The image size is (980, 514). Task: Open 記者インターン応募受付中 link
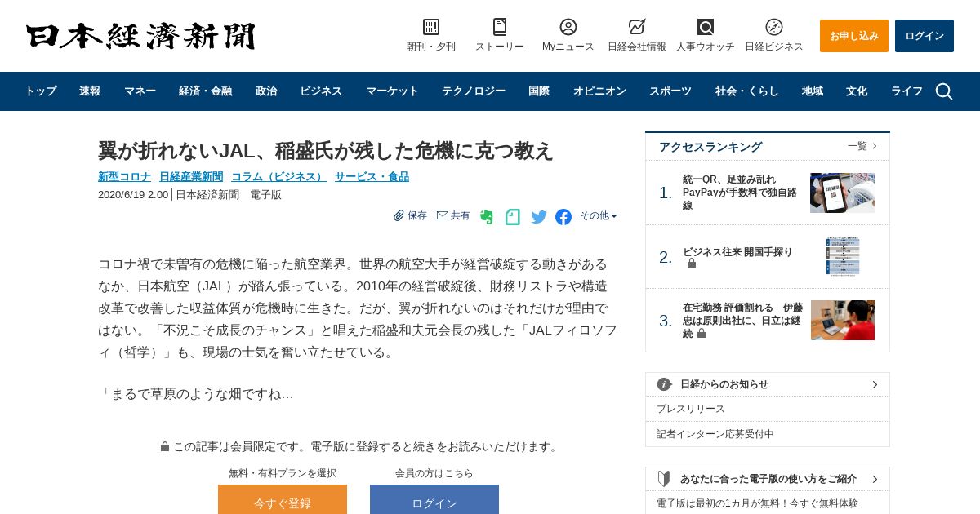(715, 434)
